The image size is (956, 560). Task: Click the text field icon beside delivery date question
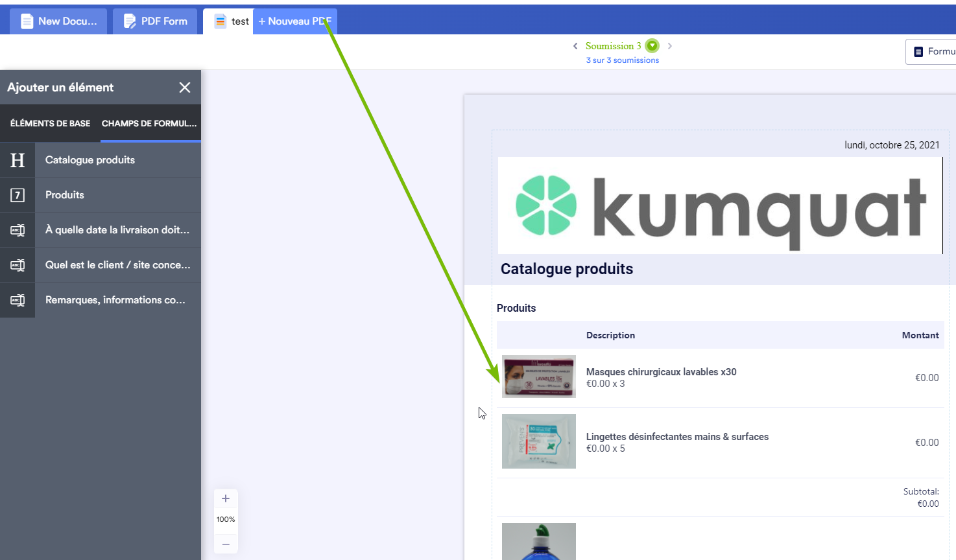click(18, 230)
